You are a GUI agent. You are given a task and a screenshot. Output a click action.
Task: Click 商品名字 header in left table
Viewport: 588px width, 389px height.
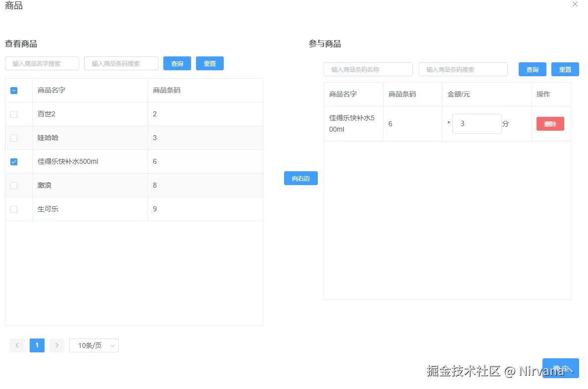[51, 90]
